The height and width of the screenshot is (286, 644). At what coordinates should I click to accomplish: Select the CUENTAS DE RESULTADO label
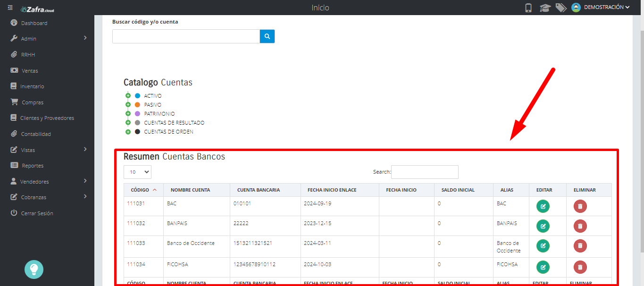coord(174,123)
